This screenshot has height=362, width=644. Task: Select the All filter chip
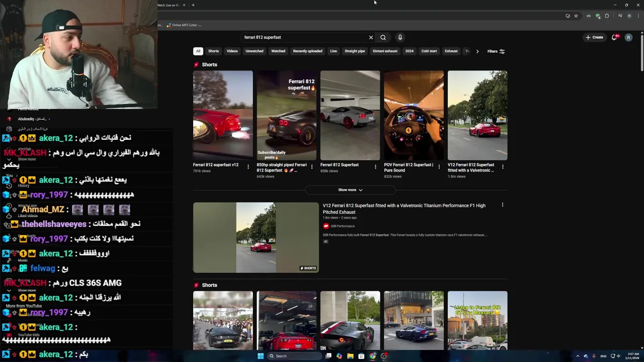(198, 51)
